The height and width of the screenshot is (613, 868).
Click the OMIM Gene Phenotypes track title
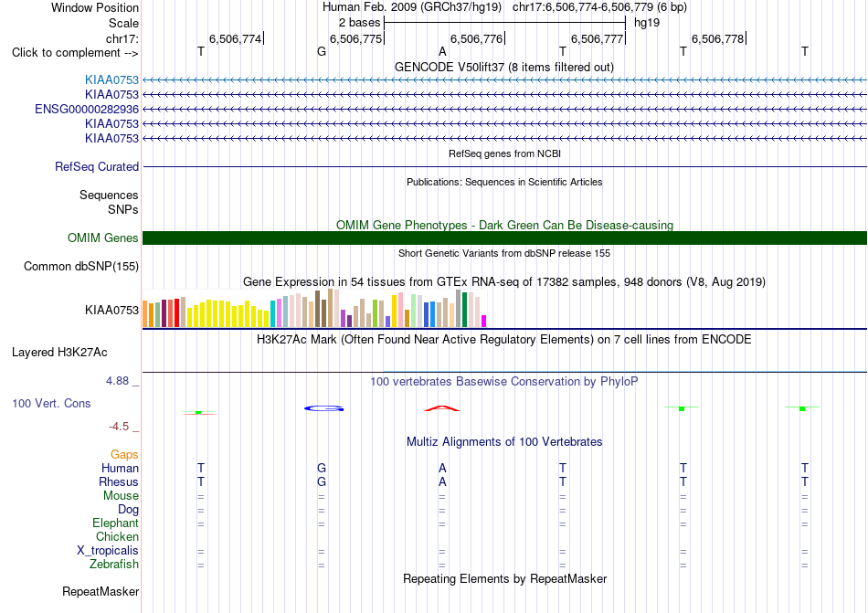point(505,225)
